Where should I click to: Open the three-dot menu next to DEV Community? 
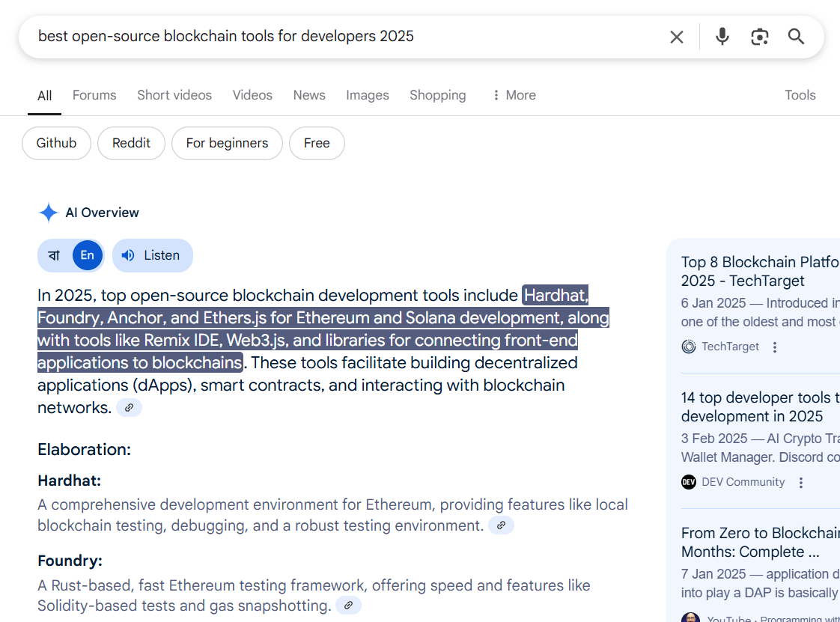[x=801, y=483]
